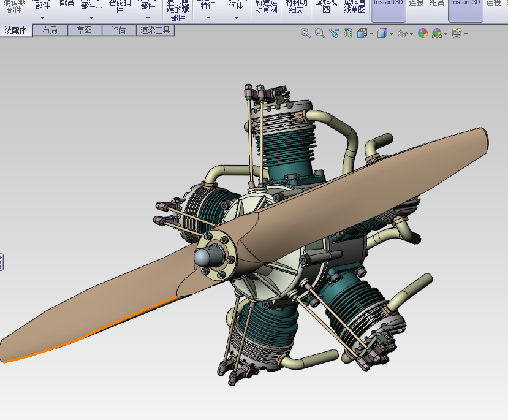The image size is (508, 420).
Task: Click the Hide/Show Items glasses icon
Action: (403, 33)
